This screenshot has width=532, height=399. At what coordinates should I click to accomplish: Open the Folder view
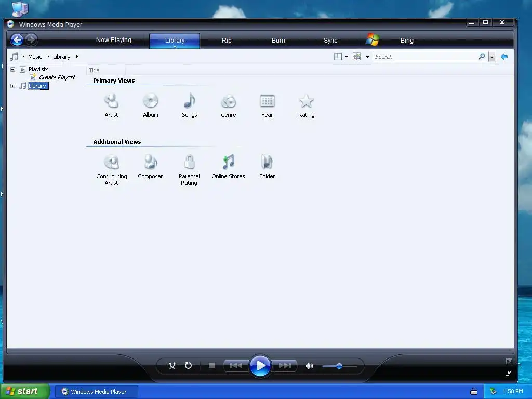click(267, 167)
